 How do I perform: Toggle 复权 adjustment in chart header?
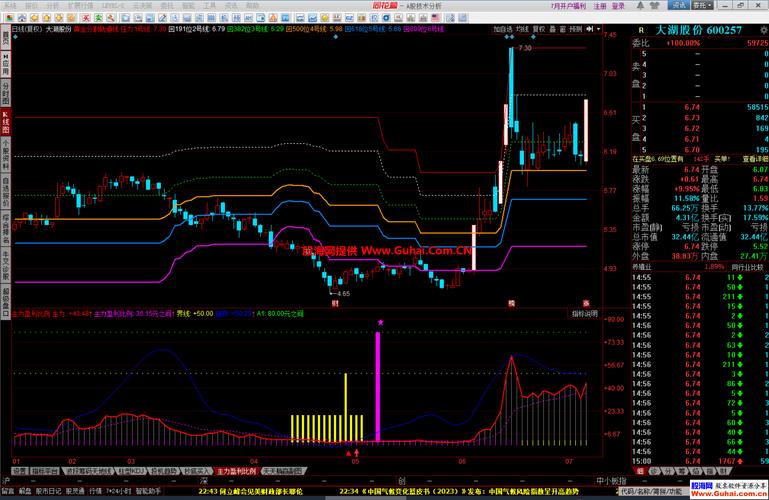coord(539,29)
